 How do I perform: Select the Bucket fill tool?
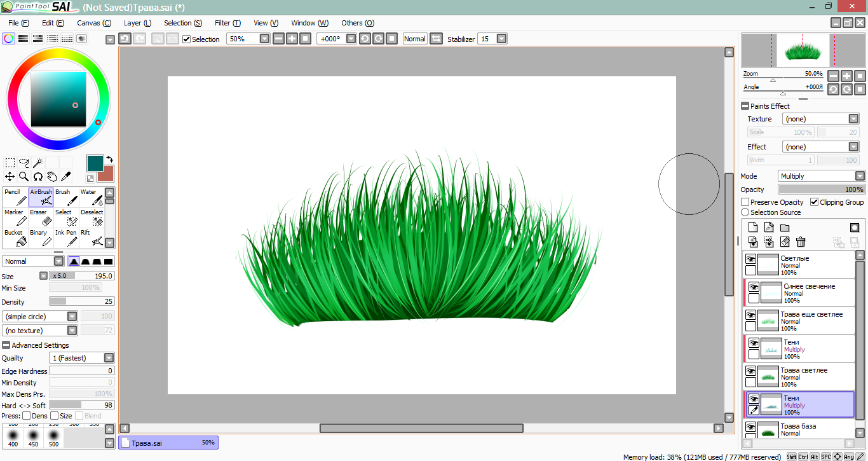[15, 238]
